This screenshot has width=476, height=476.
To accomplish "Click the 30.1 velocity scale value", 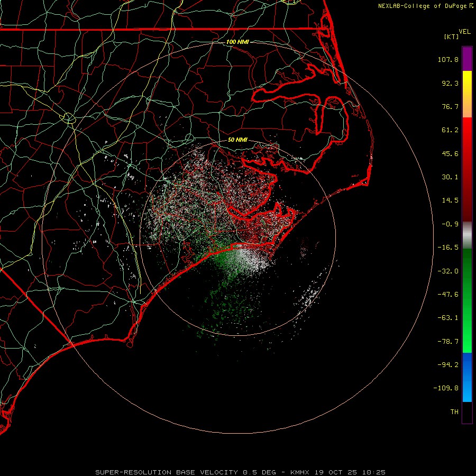I will (x=450, y=177).
